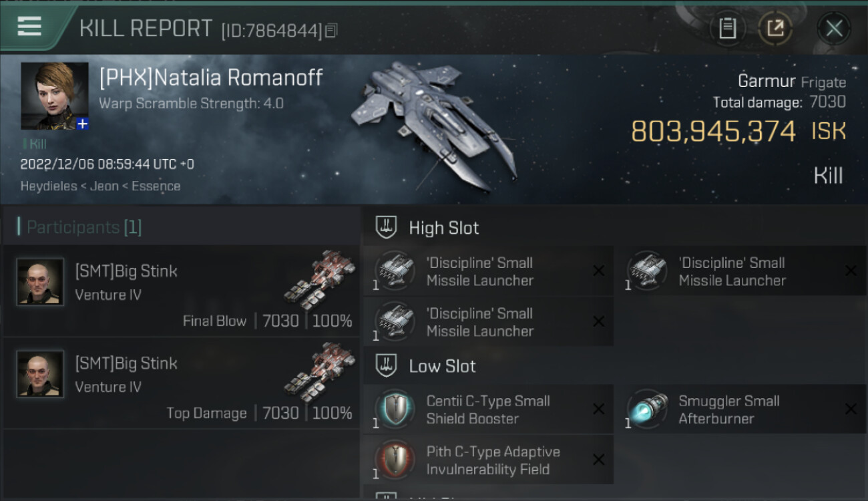Image resolution: width=868 pixels, height=501 pixels.
Task: Select Participants tab header
Action: pyautogui.click(x=79, y=227)
